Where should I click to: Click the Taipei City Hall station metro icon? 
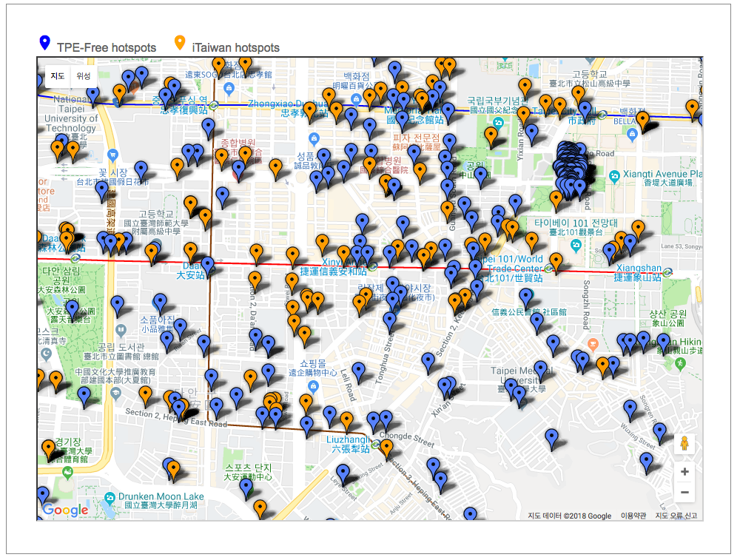pyautogui.click(x=602, y=115)
